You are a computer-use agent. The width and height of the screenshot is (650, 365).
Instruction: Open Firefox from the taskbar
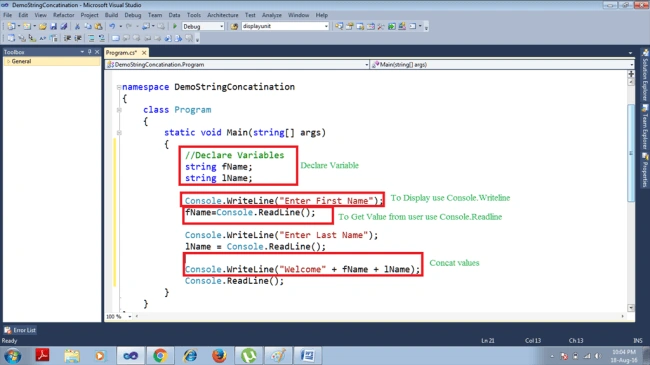click(219, 355)
